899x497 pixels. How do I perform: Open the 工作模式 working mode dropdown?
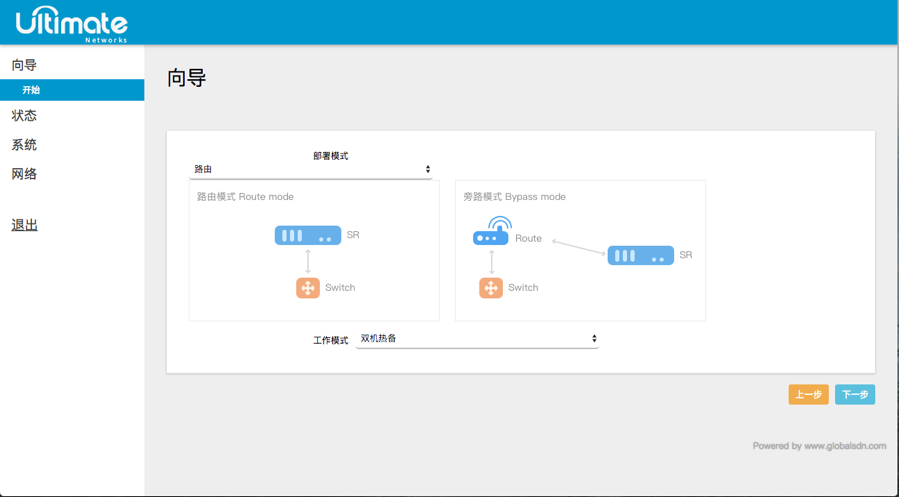point(476,339)
